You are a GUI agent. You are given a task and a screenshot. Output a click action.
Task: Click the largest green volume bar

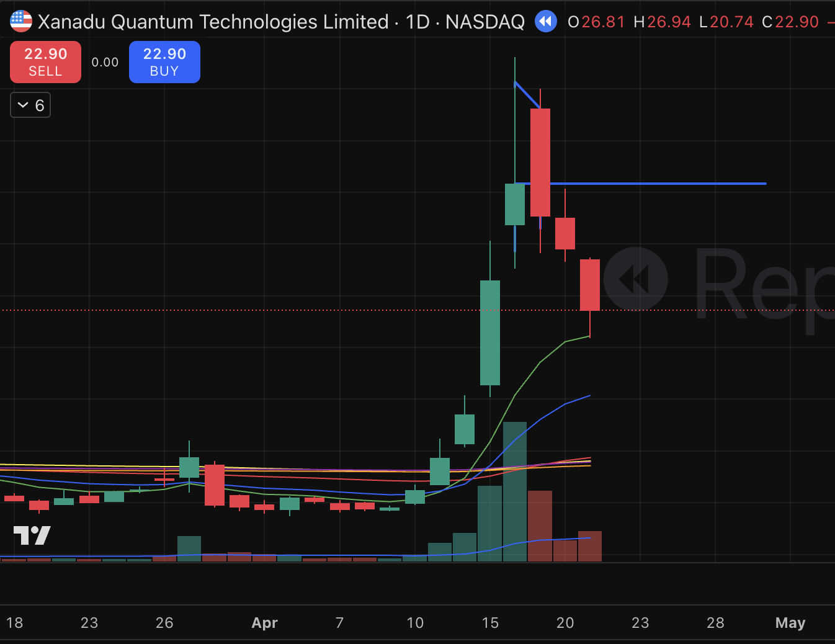point(515,491)
